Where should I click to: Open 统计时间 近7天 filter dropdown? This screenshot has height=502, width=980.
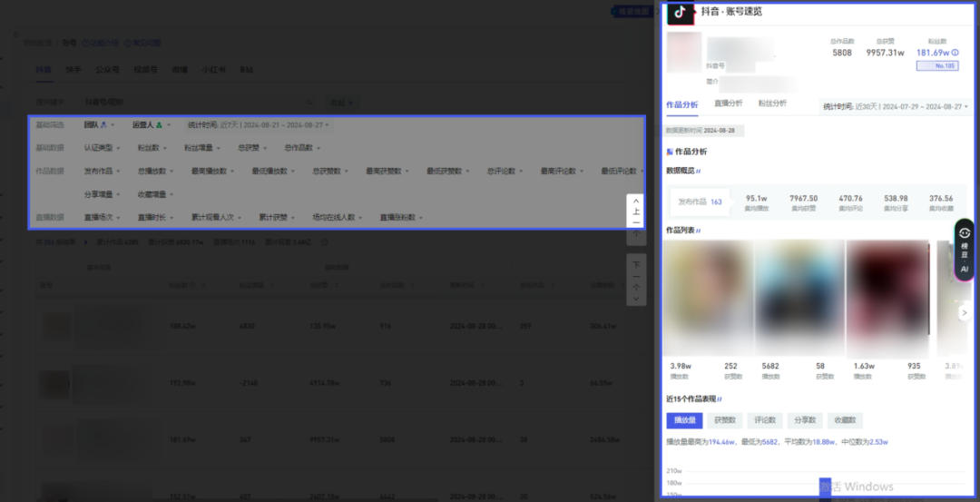[258, 125]
